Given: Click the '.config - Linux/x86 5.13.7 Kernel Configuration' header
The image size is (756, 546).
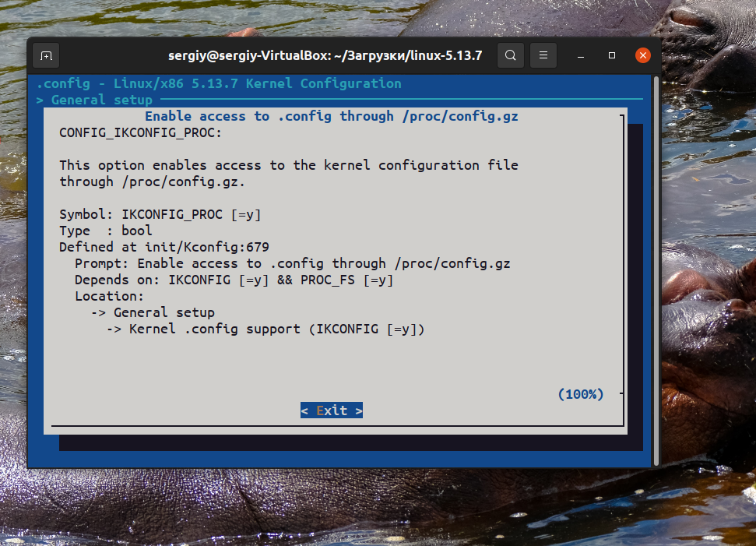Looking at the screenshot, I should point(219,83).
